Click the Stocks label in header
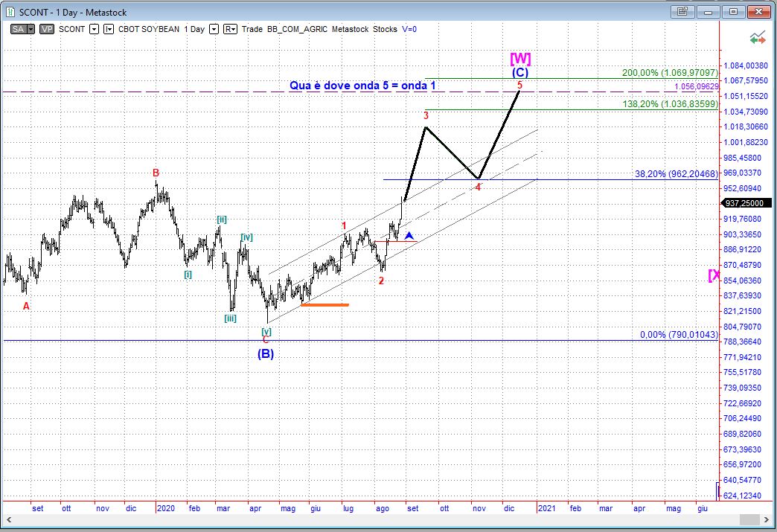Screen dimensions: 777x532 click(x=385, y=29)
